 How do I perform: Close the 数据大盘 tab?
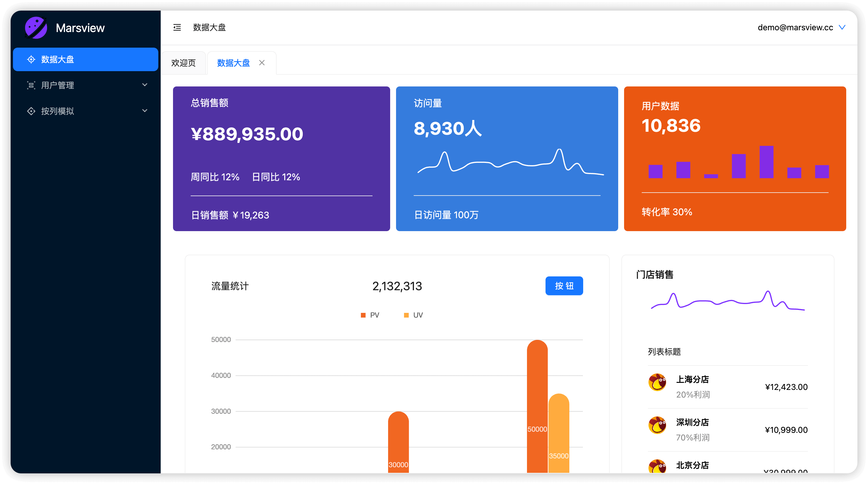tap(262, 63)
